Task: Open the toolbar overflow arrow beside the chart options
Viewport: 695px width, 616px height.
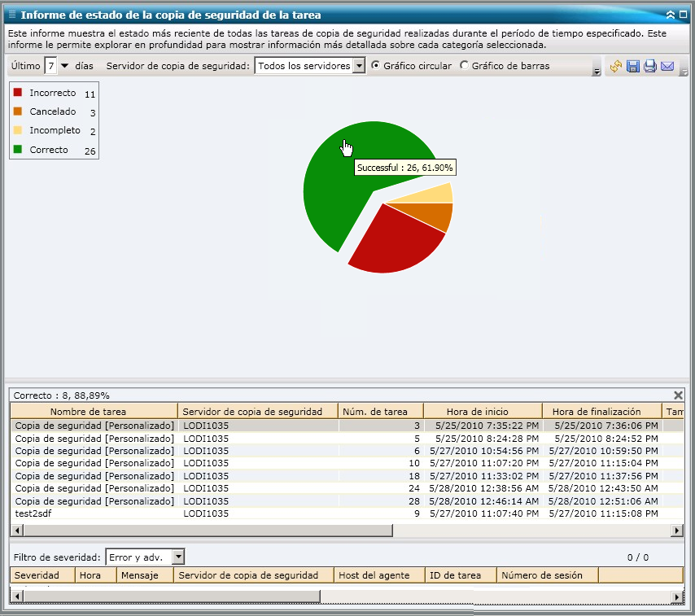Action: tap(597, 72)
